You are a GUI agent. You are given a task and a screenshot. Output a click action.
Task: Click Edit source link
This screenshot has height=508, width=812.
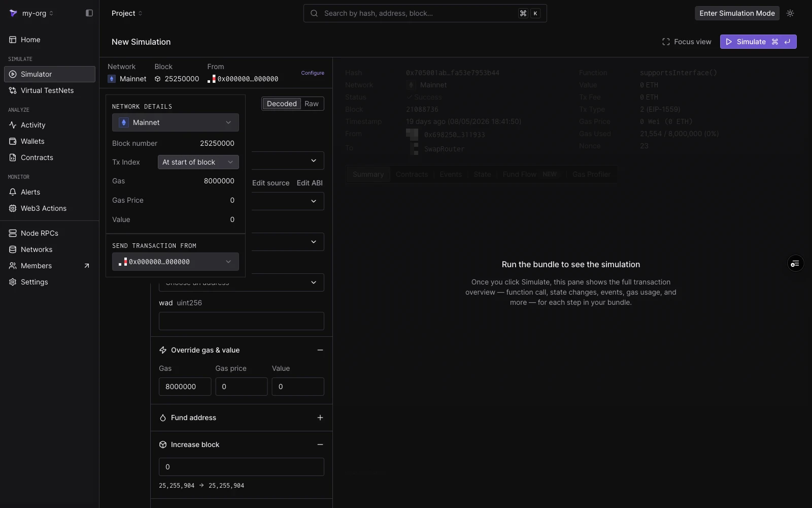pos(271,183)
